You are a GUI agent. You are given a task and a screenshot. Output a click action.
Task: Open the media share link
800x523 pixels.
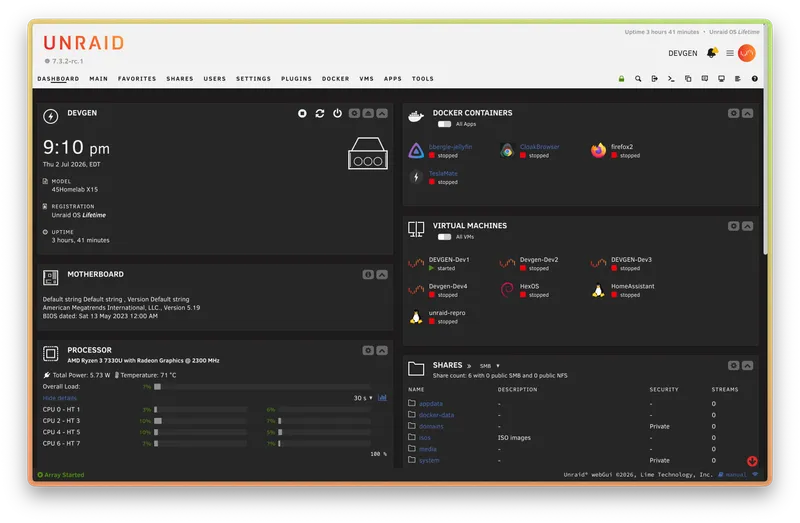(x=428, y=449)
